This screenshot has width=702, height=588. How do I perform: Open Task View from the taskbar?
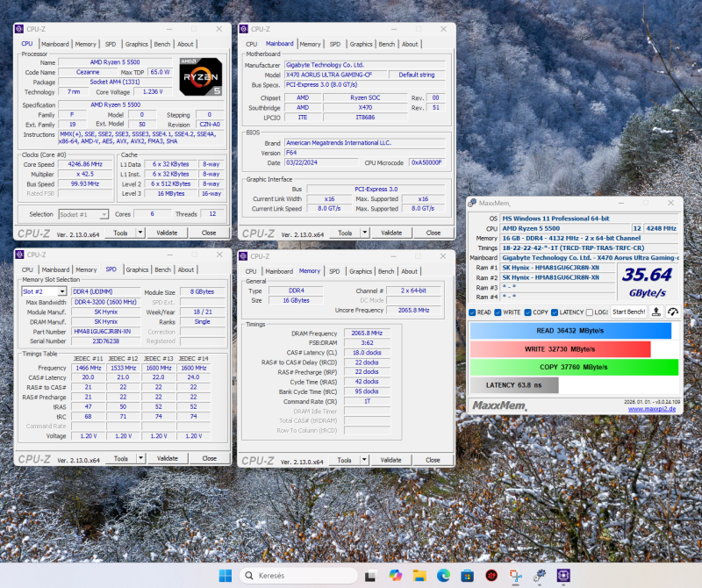pos(370,576)
